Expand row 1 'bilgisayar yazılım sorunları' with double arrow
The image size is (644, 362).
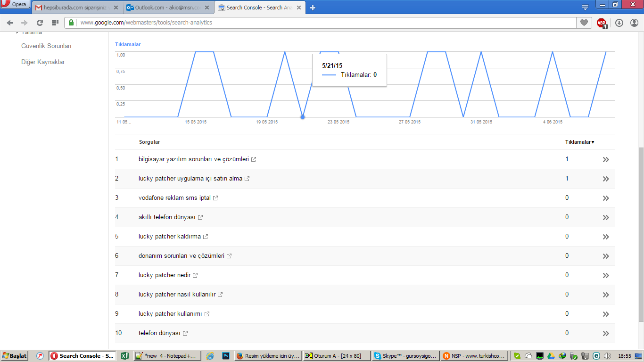pyautogui.click(x=606, y=160)
